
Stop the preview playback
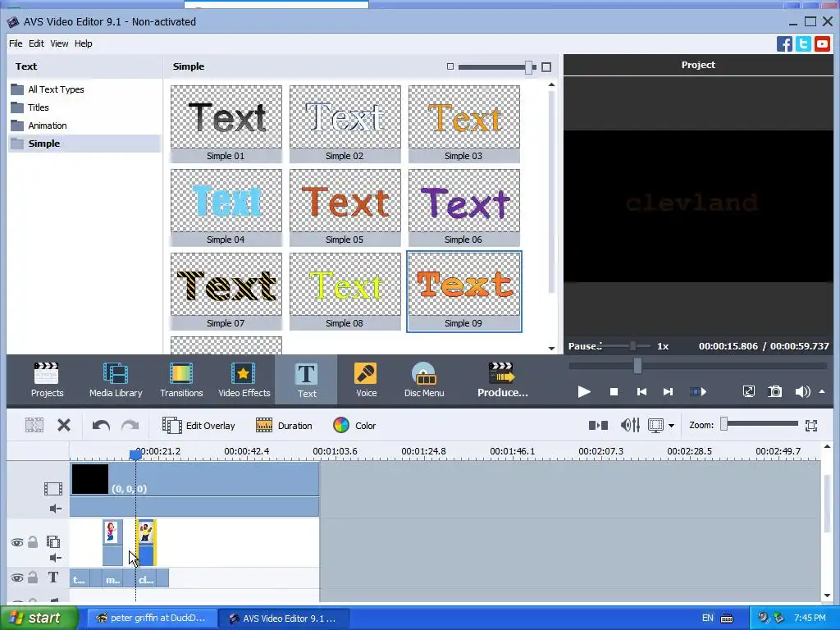(614, 391)
